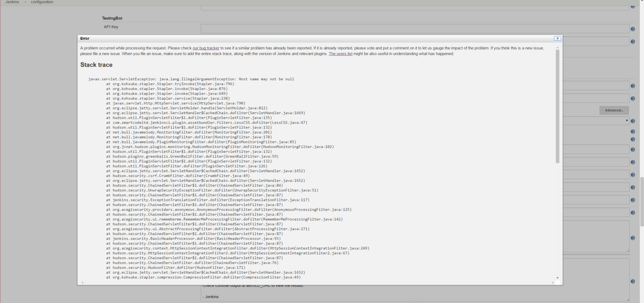
Task: Click the dialog's horizontal scroll left arrow
Action: pyautogui.click(x=83, y=283)
